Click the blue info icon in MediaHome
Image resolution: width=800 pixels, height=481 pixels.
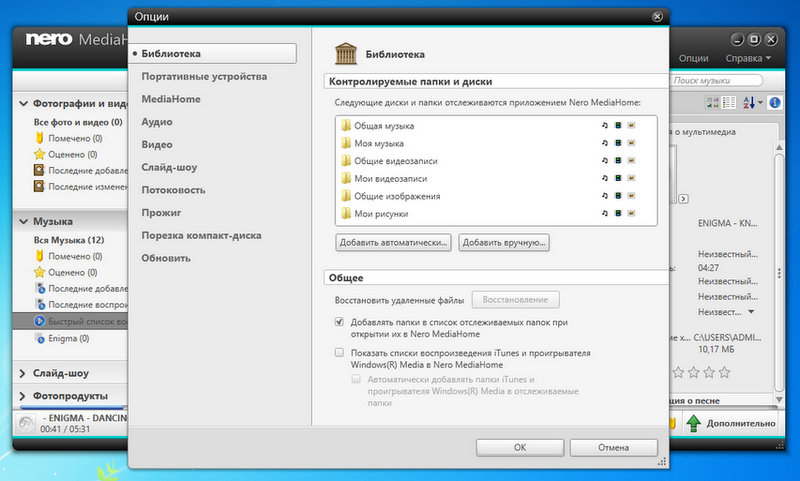click(774, 103)
